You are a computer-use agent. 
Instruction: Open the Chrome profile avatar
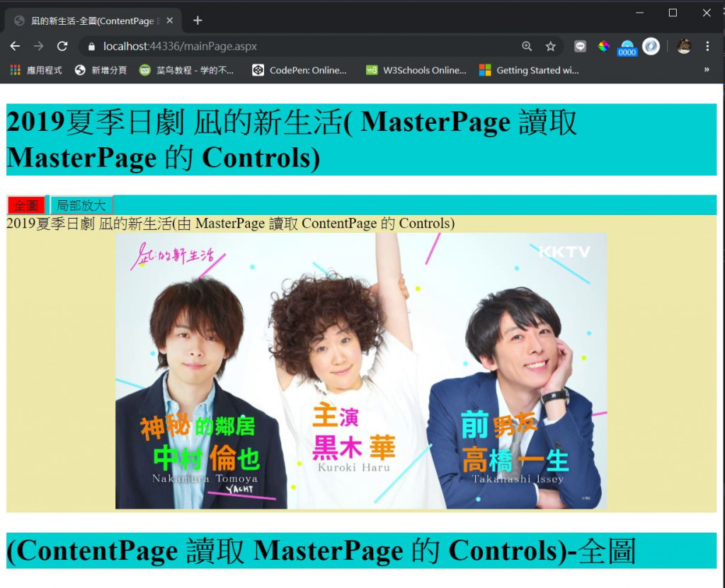[x=684, y=46]
